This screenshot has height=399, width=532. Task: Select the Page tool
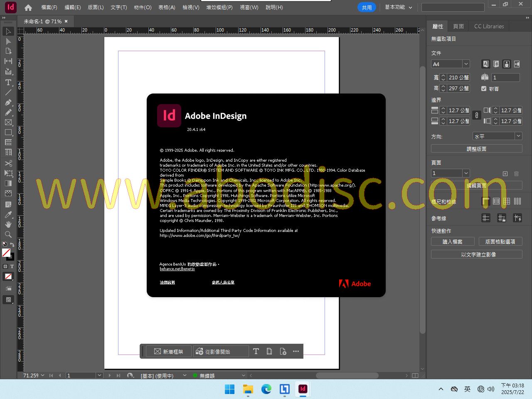pyautogui.click(x=8, y=51)
